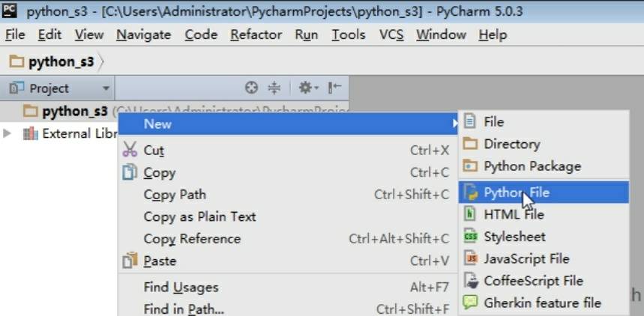
Task: Open the Project panel gear settings
Action: [307, 88]
